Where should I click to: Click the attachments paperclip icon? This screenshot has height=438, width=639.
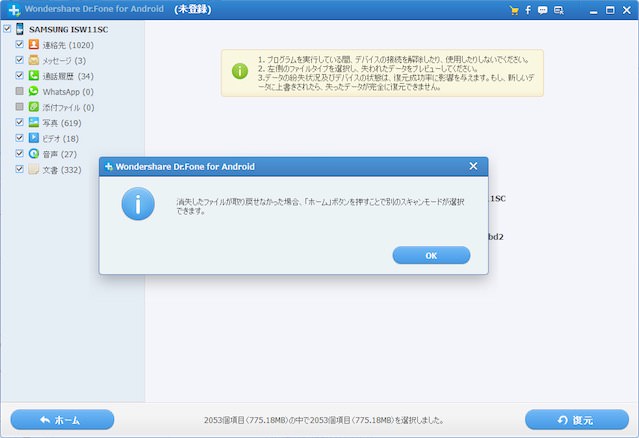[34, 107]
